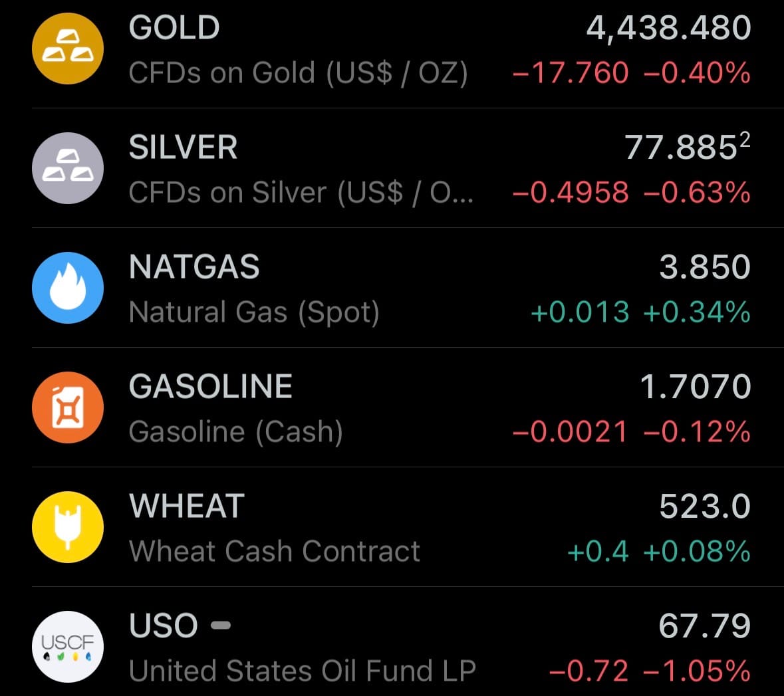
Task: Tap natural gas +0.34% change
Action: 697,312
